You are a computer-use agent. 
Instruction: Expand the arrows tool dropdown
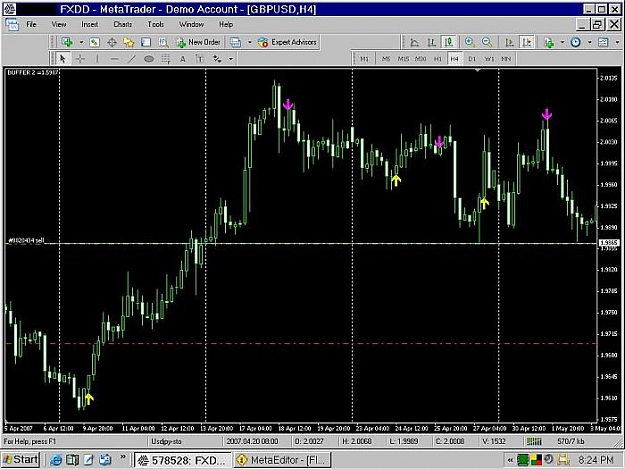pyautogui.click(x=231, y=59)
